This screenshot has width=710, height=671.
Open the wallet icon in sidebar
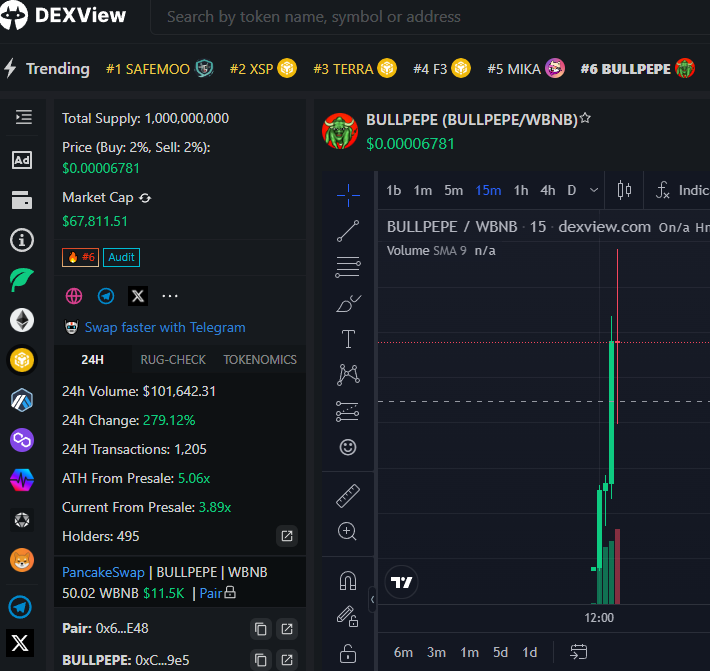tap(22, 200)
